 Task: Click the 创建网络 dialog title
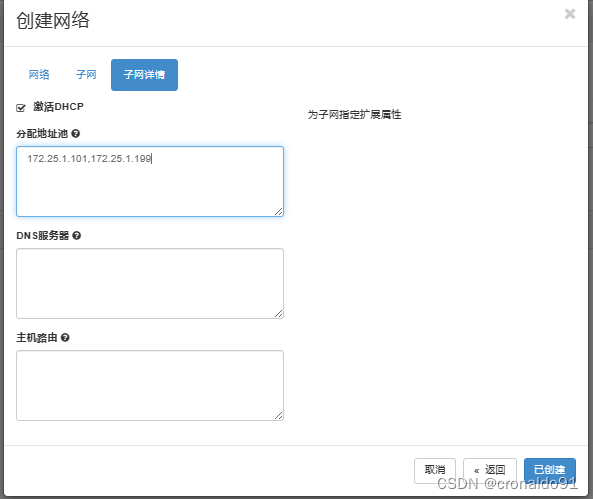click(x=53, y=20)
